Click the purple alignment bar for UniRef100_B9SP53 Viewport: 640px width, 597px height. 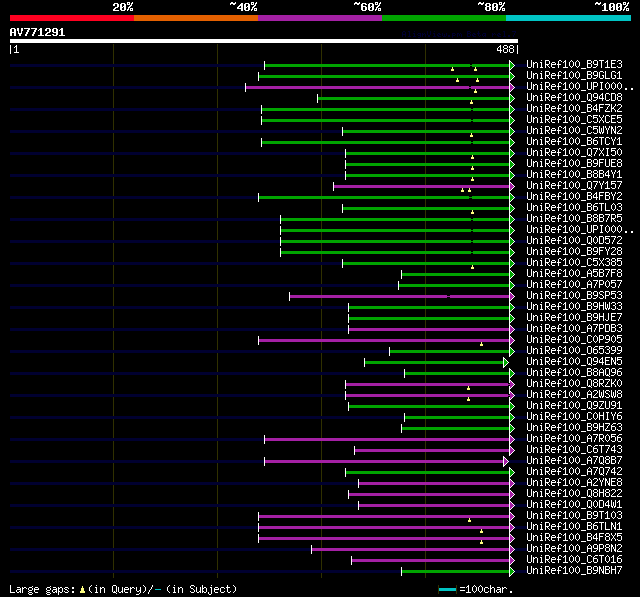tap(400, 296)
